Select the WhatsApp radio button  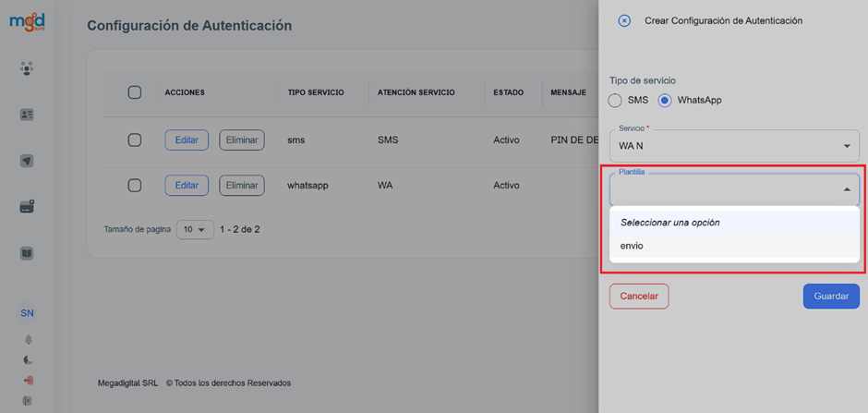pos(665,100)
